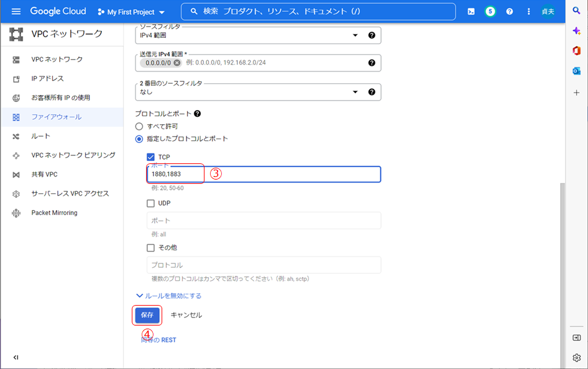Open notifications badge showing 5
The width and height of the screenshot is (588, 369).
[x=490, y=12]
